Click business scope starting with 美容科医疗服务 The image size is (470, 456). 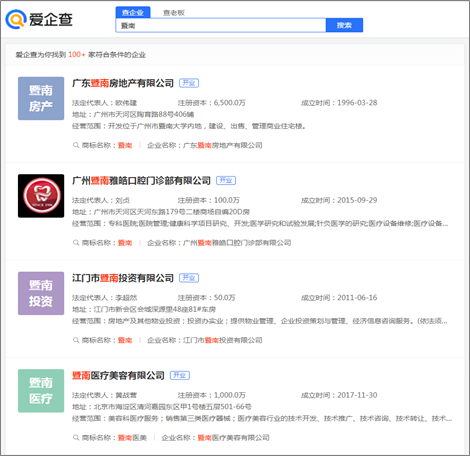[x=280, y=419]
